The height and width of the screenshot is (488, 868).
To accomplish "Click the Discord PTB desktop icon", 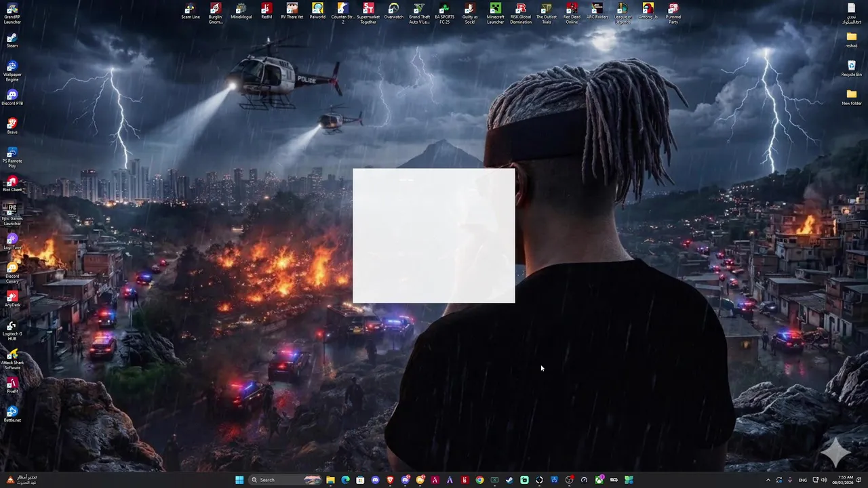I will pyautogui.click(x=12, y=98).
